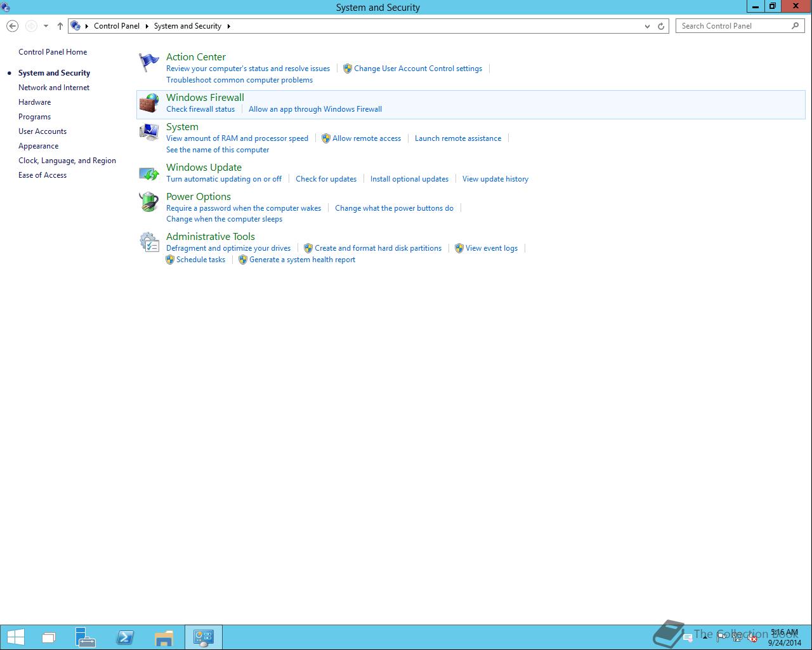This screenshot has height=650, width=812.
Task: Click Check firewall status
Action: pos(200,109)
